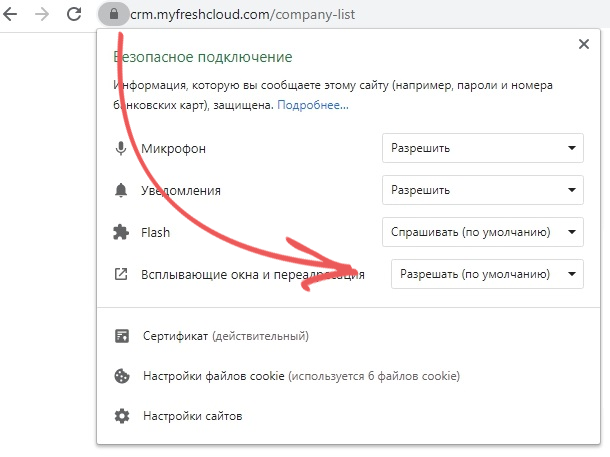Click the browser back arrow
The height and width of the screenshot is (457, 610).
click(x=11, y=15)
